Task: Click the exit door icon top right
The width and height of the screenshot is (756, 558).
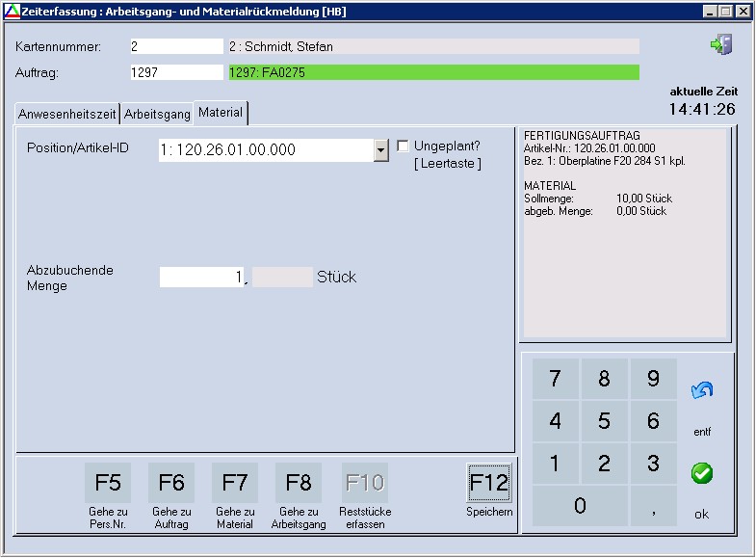Action: [721, 44]
